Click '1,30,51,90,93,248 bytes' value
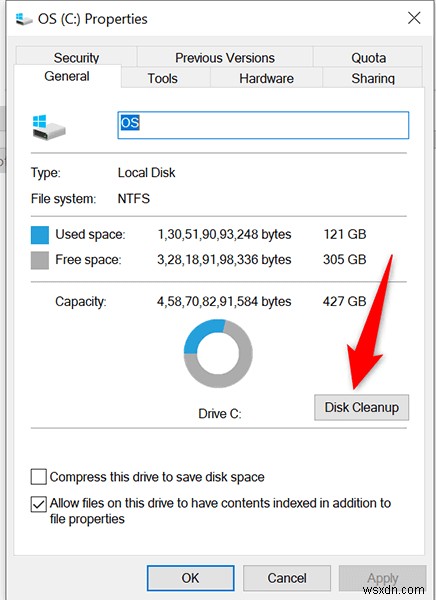 point(225,234)
